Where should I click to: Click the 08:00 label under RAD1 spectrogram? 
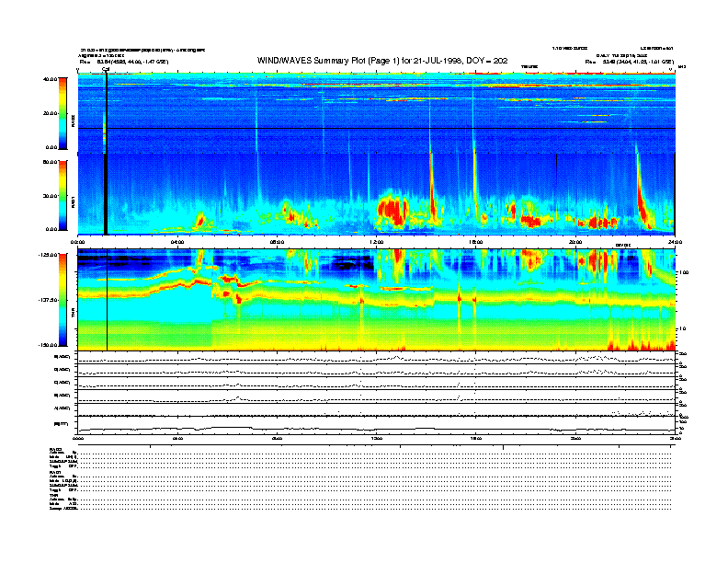(277, 242)
